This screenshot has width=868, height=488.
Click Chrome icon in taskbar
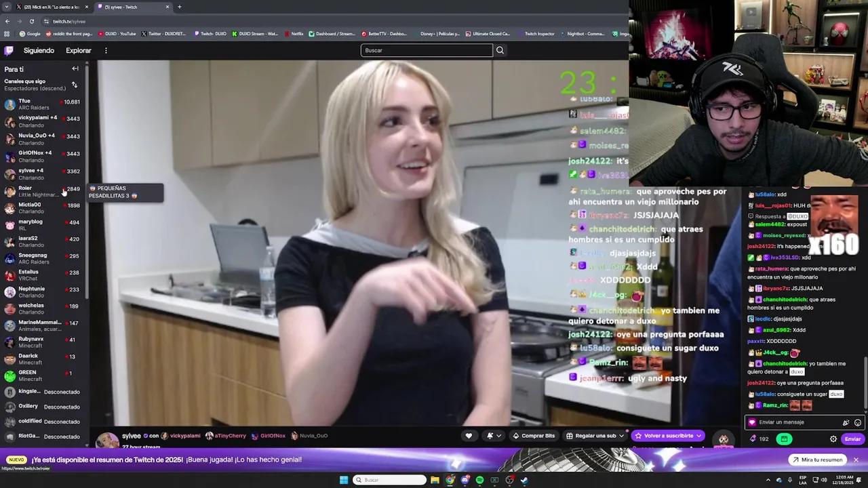[450, 480]
